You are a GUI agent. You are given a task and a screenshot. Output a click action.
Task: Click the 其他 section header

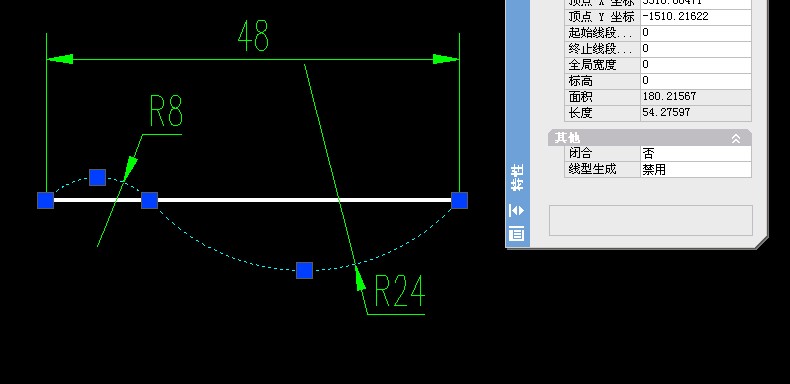[649, 138]
